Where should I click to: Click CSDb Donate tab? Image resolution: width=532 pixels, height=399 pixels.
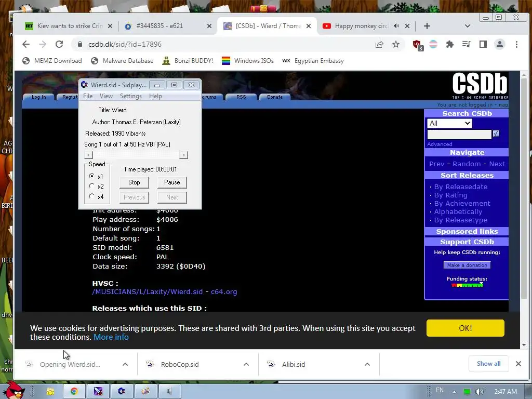pyautogui.click(x=275, y=97)
